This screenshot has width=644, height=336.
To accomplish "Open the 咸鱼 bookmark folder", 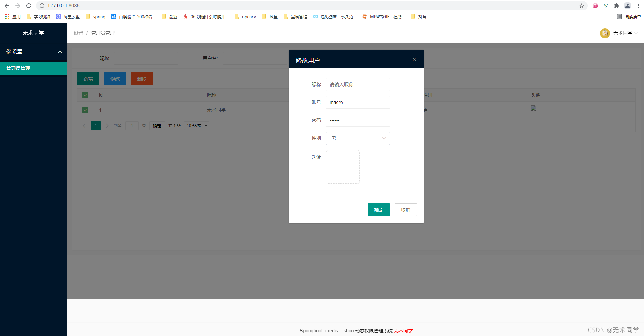I will pos(270,16).
